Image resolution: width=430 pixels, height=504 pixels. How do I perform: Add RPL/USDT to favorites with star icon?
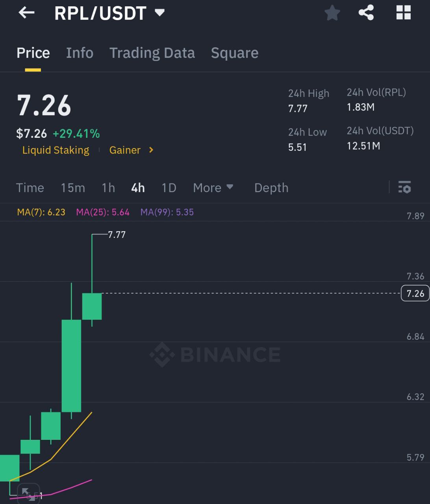pyautogui.click(x=332, y=13)
